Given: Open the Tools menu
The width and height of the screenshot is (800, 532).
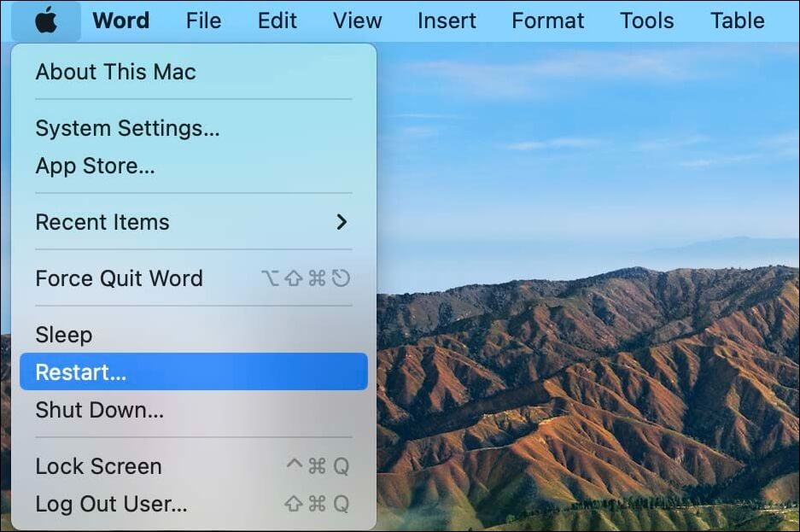Looking at the screenshot, I should coord(647,20).
